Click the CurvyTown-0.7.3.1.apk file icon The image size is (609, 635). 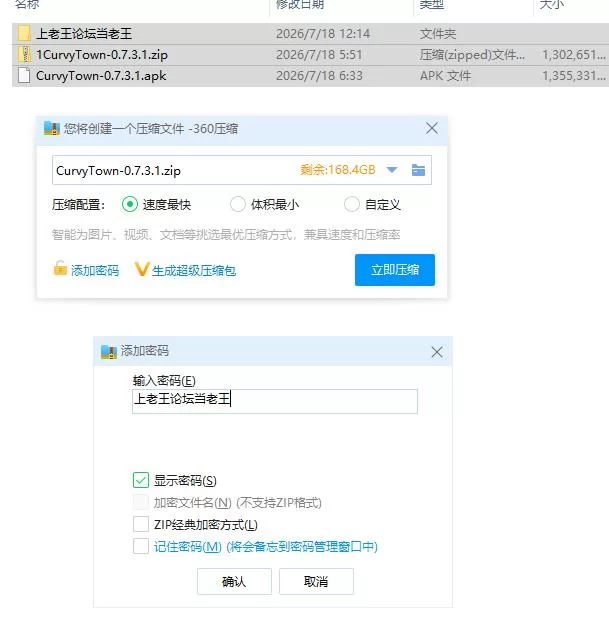point(24,75)
